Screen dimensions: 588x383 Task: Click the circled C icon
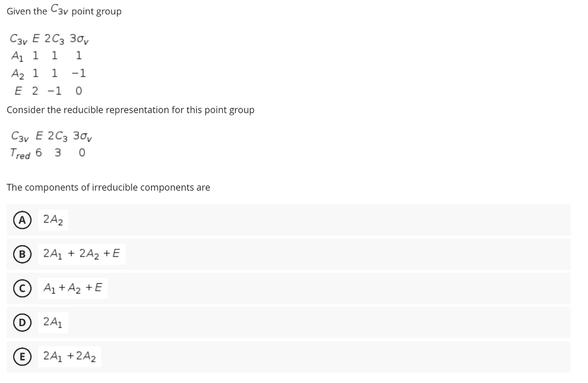click(x=22, y=289)
